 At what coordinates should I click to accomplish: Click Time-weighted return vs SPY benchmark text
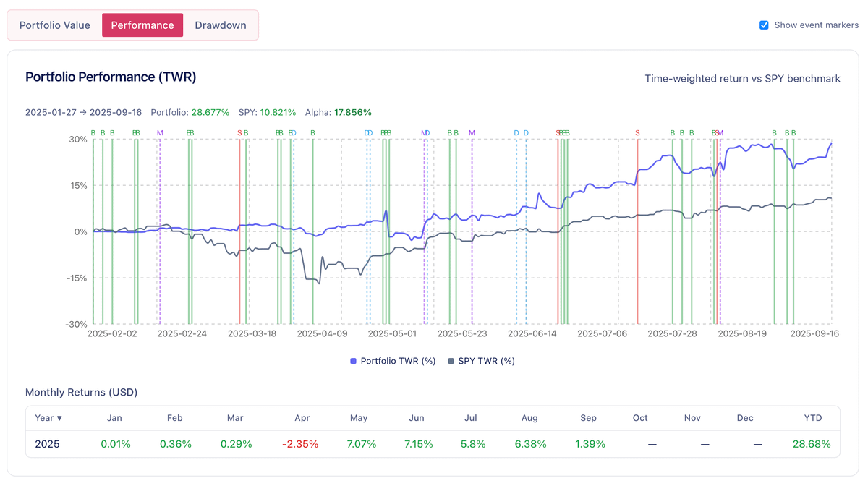click(x=743, y=78)
